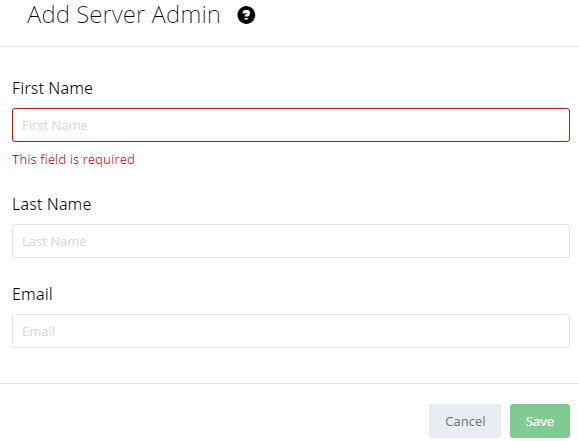Save the new server admin
Image resolution: width=579 pixels, height=441 pixels.
click(540, 421)
